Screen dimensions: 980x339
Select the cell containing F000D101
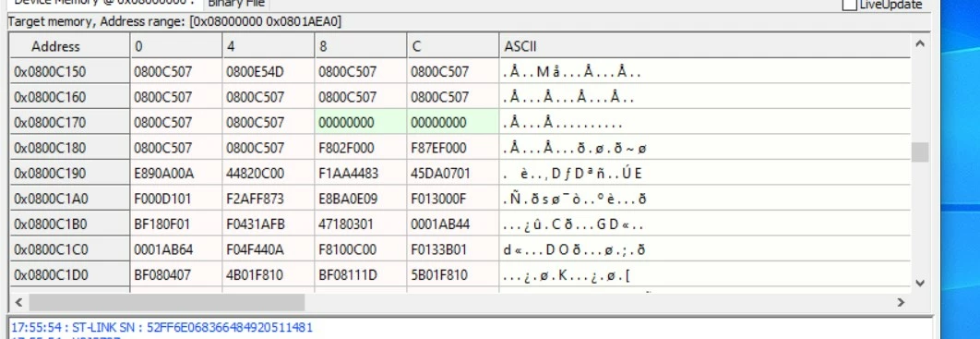(176, 199)
